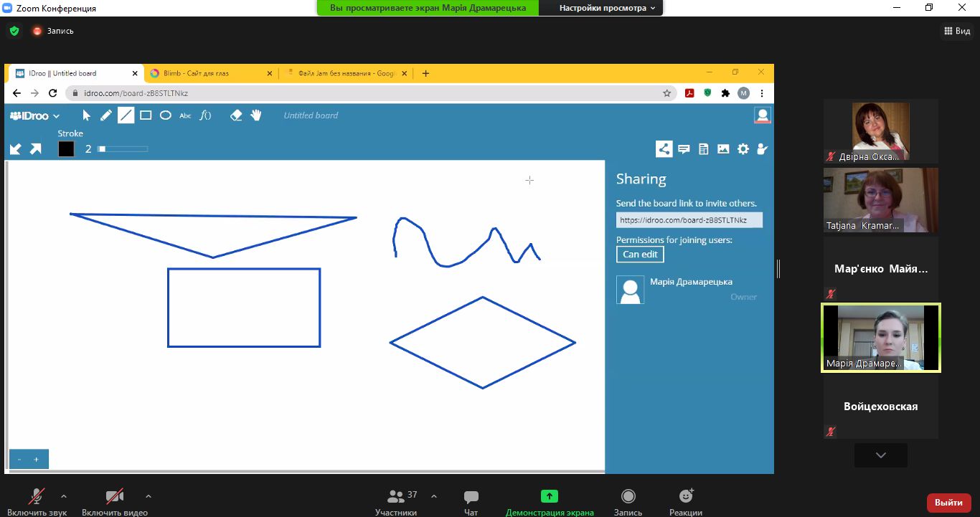This screenshot has height=517, width=980.
Task: Click the insert image icon
Action: pos(723,149)
